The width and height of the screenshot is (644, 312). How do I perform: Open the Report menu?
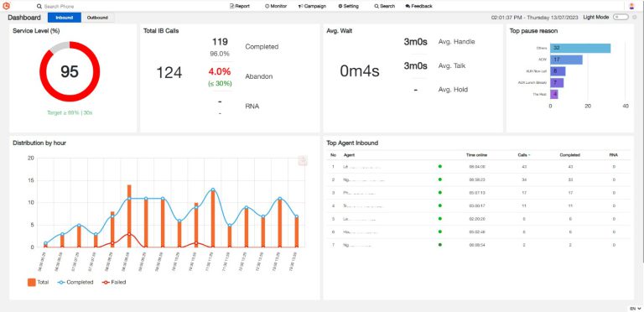pyautogui.click(x=240, y=6)
